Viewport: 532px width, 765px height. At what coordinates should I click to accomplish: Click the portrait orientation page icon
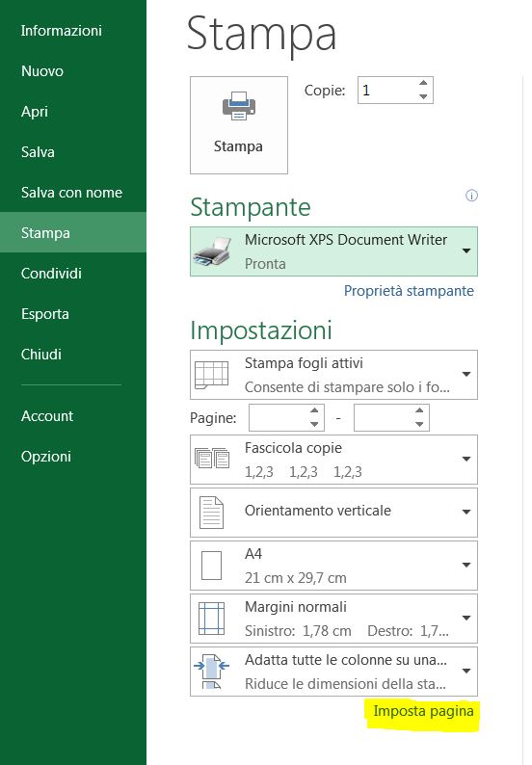pyautogui.click(x=211, y=513)
